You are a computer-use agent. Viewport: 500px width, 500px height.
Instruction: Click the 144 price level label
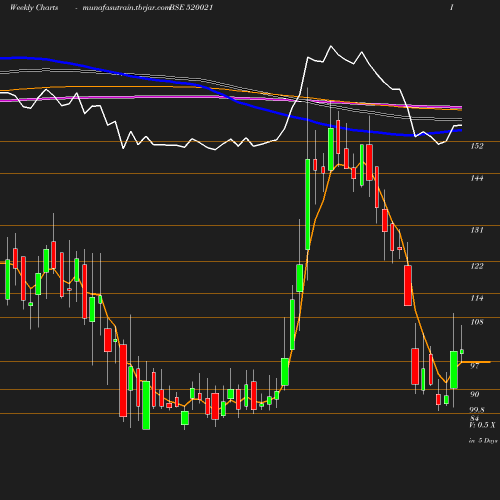477,178
